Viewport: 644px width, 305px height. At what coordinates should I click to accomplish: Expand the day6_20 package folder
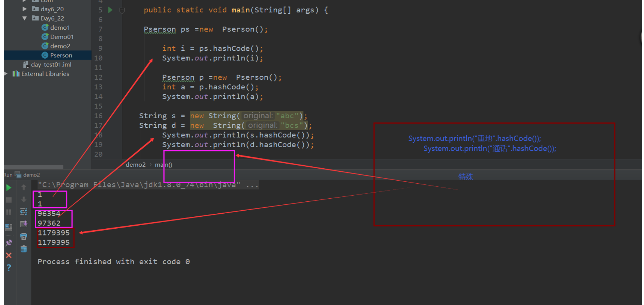click(25, 9)
